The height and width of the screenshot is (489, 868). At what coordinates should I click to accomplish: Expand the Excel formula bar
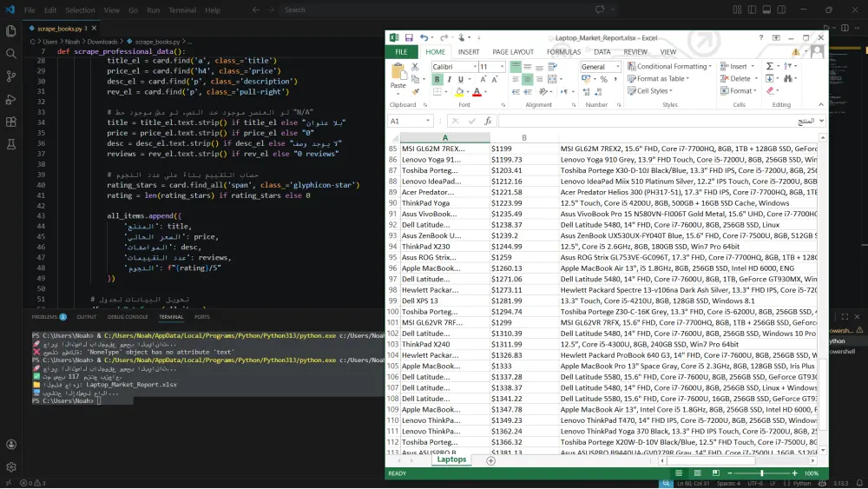(x=821, y=121)
